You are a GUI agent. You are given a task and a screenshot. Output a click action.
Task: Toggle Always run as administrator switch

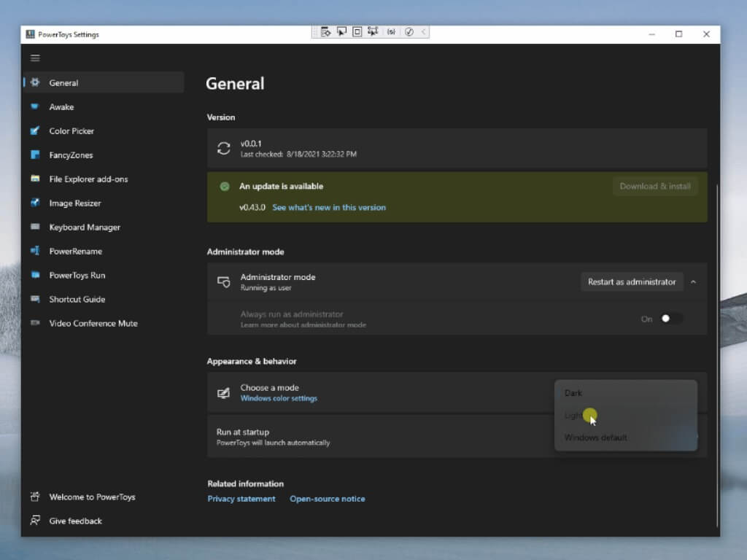671,319
